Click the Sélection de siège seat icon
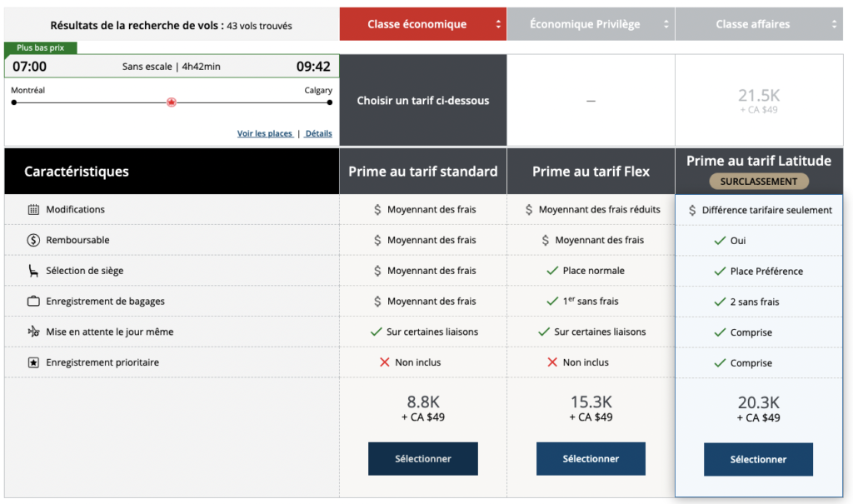Image resolution: width=853 pixels, height=504 pixels. tap(33, 271)
